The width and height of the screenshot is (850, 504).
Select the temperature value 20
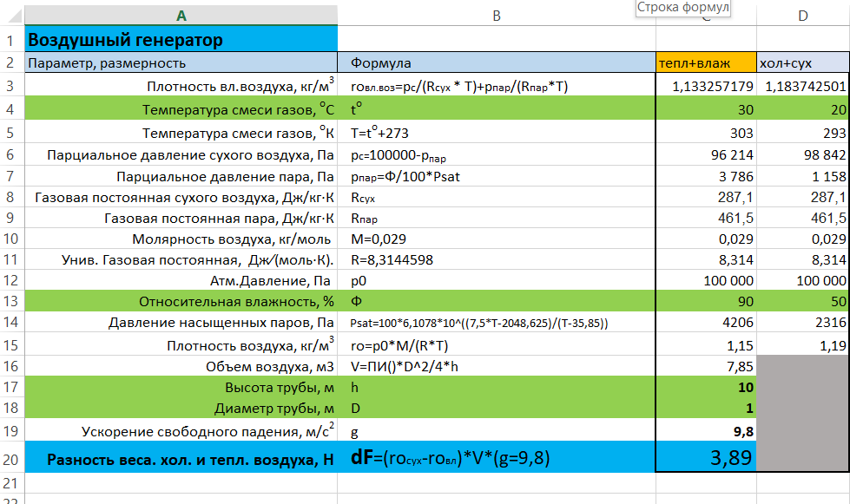[803, 109]
